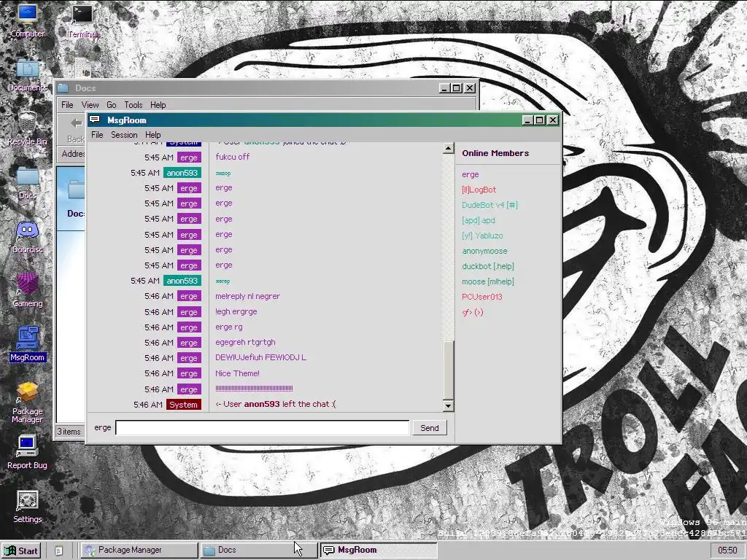Click the message "erge rg"
Screen dimensions: 747x560
[228, 327]
